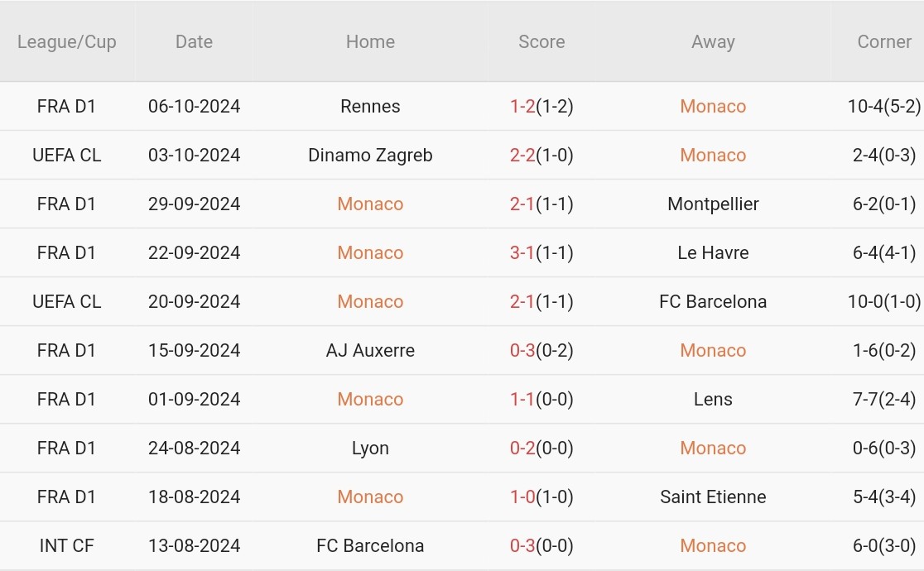Open the Lens team link
This screenshot has height=571, width=924.
click(713, 399)
